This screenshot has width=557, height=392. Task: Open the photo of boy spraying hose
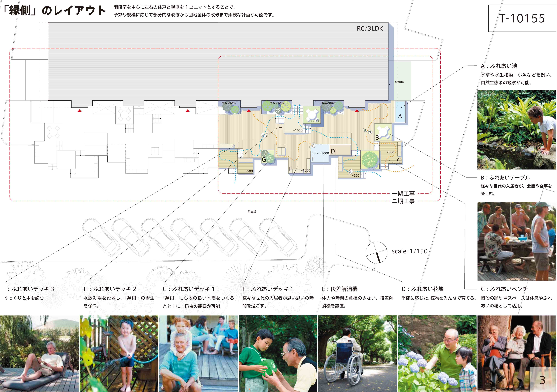119,354
